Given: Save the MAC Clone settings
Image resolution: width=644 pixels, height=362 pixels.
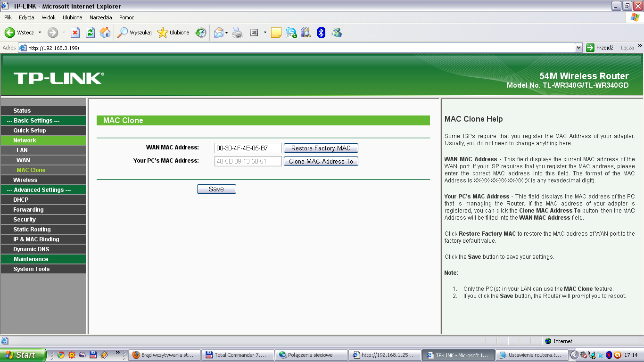Looking at the screenshot, I should [216, 189].
